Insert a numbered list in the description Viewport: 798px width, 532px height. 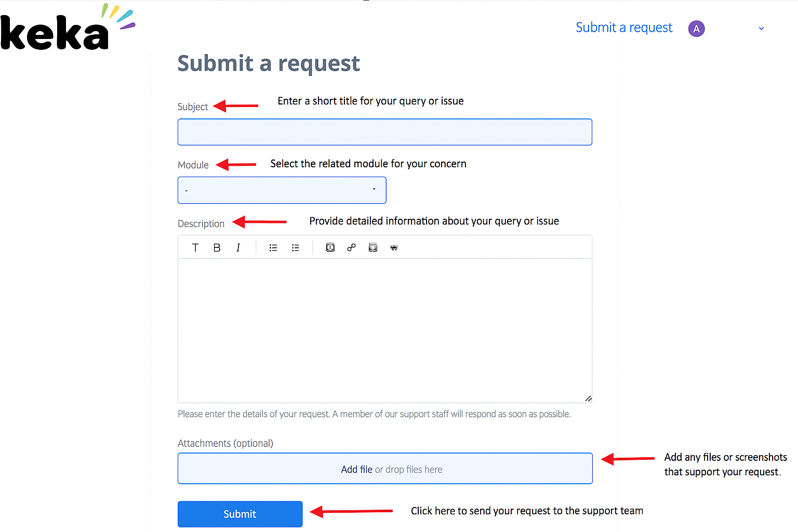coord(296,248)
